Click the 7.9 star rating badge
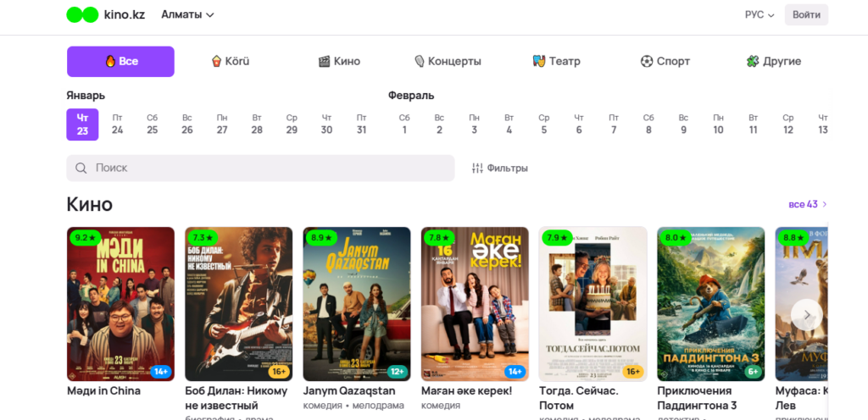The height and width of the screenshot is (420, 868). (557, 238)
